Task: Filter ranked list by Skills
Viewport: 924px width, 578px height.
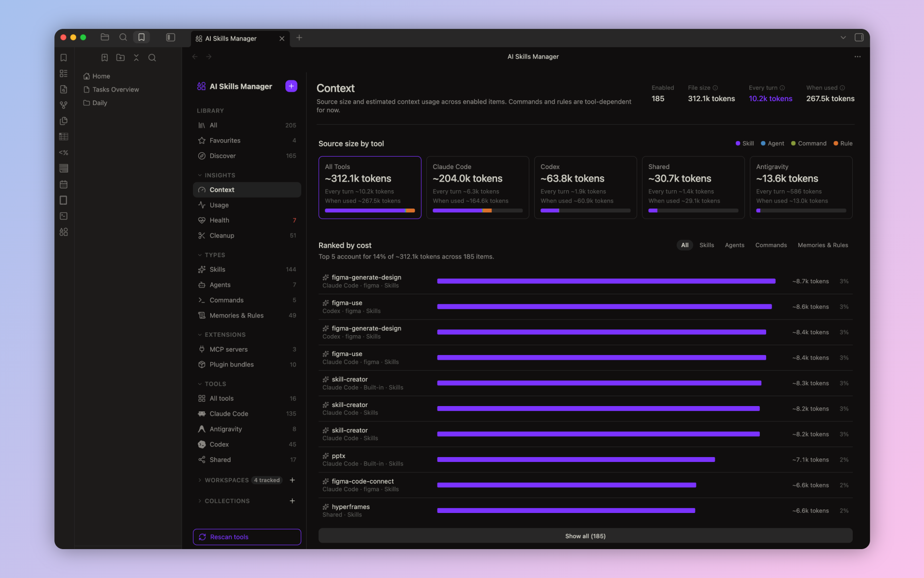Action: coord(706,245)
